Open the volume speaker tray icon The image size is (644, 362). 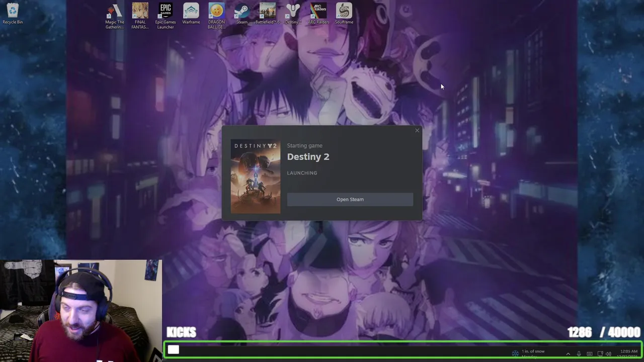(609, 354)
